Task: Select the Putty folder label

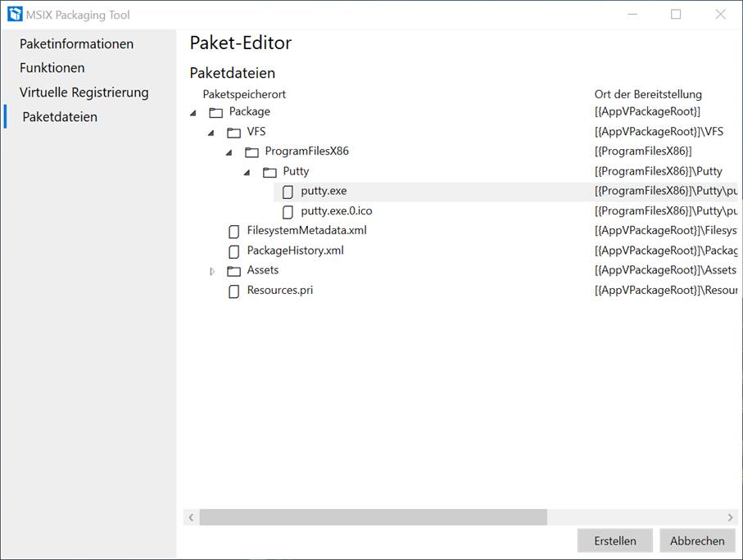Action: point(297,171)
